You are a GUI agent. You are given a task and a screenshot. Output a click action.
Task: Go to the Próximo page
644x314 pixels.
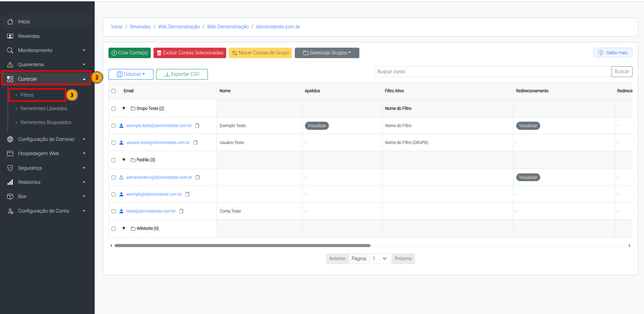[403, 259]
